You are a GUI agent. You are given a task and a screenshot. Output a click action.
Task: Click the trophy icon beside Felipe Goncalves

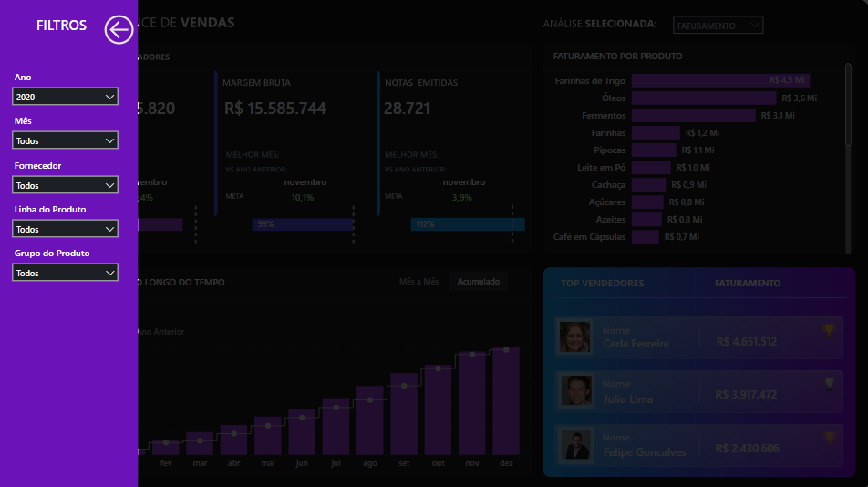(828, 438)
